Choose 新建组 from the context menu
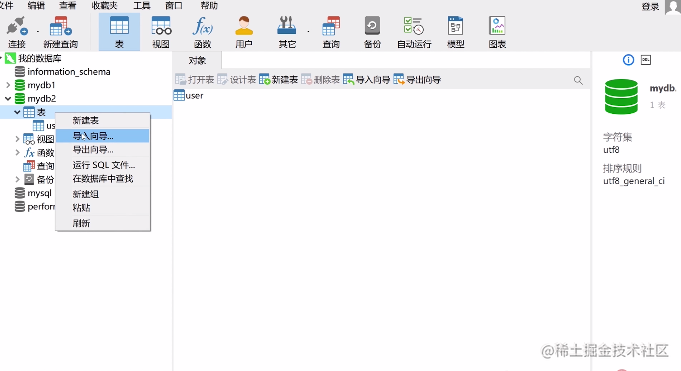This screenshot has height=371, width=681. tap(103, 194)
